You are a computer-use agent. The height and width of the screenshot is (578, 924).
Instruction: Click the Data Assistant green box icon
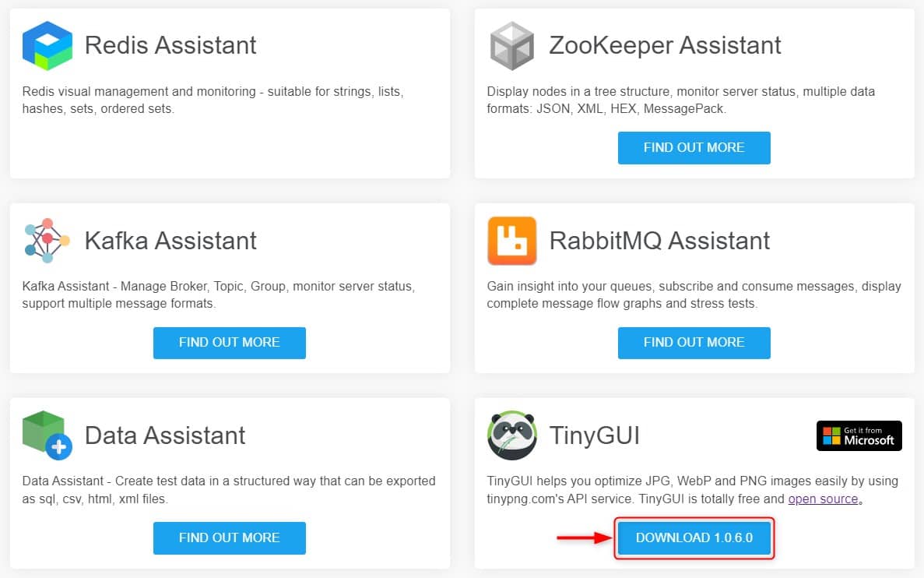pyautogui.click(x=47, y=435)
